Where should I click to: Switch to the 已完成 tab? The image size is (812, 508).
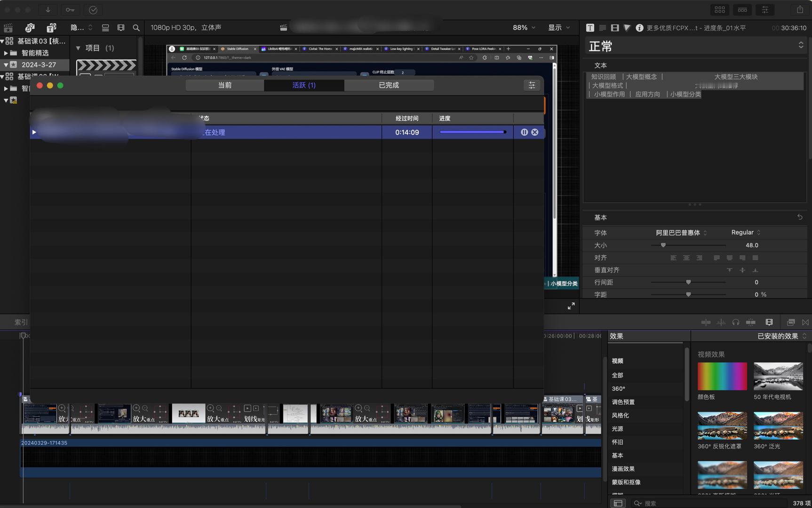pyautogui.click(x=389, y=85)
